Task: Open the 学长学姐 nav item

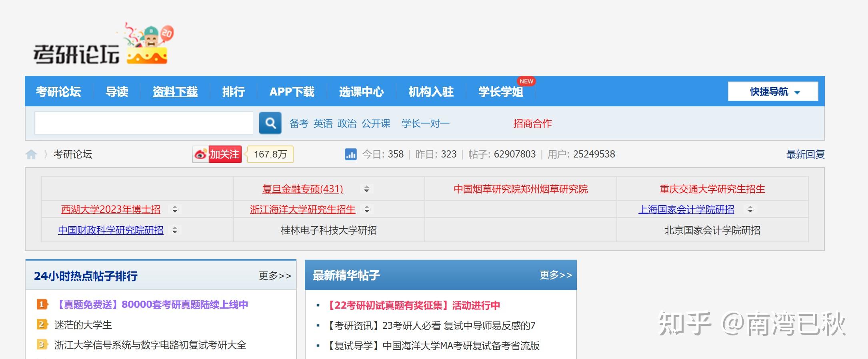Action: pyautogui.click(x=501, y=92)
